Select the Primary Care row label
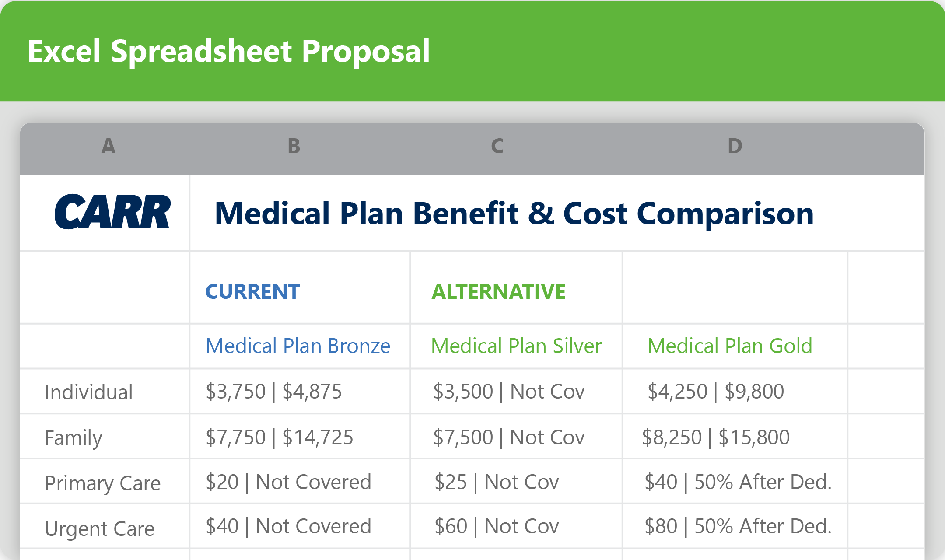The height and width of the screenshot is (560, 945). 103,483
